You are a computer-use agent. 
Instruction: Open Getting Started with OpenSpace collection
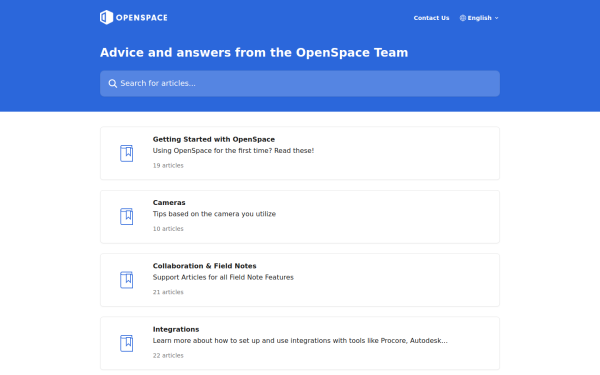point(300,153)
